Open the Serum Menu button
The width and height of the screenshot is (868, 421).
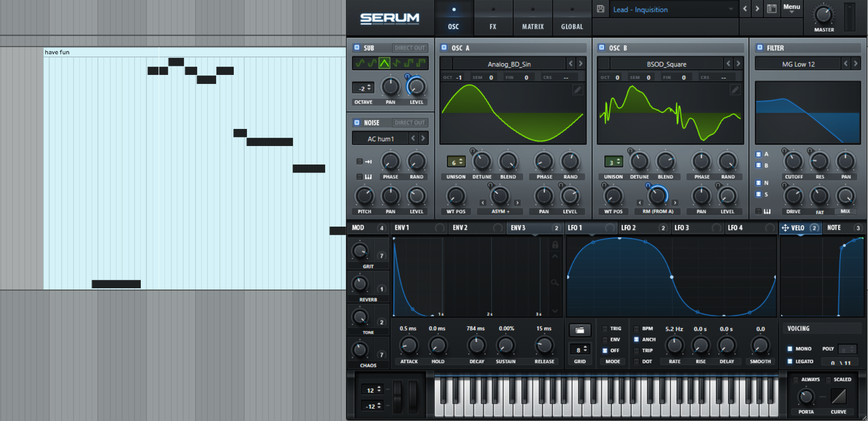(x=791, y=8)
